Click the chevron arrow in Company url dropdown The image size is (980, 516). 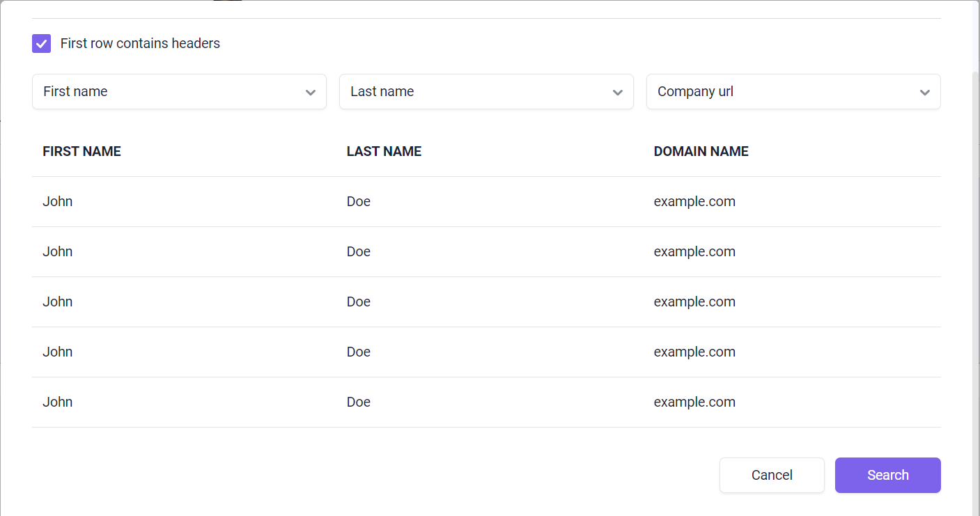pos(925,93)
